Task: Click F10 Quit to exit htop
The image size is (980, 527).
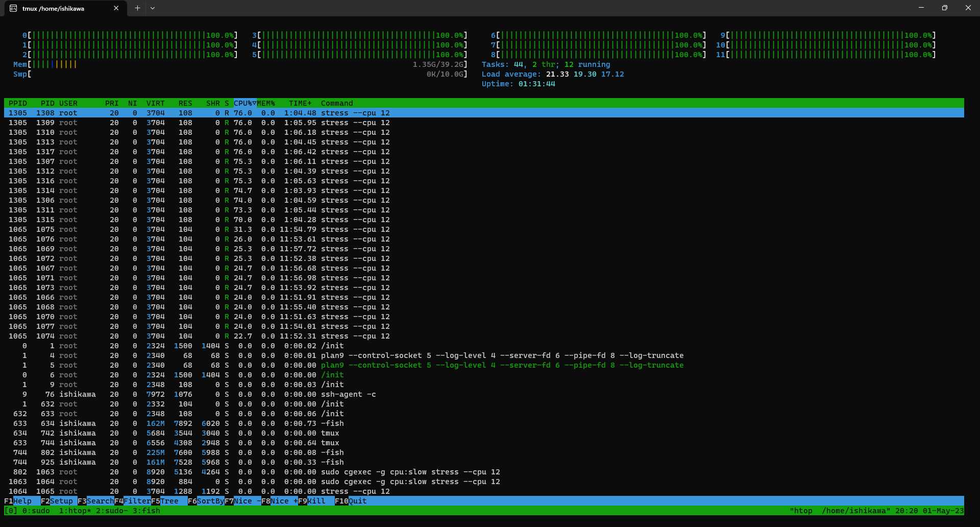Action: [x=351, y=501]
